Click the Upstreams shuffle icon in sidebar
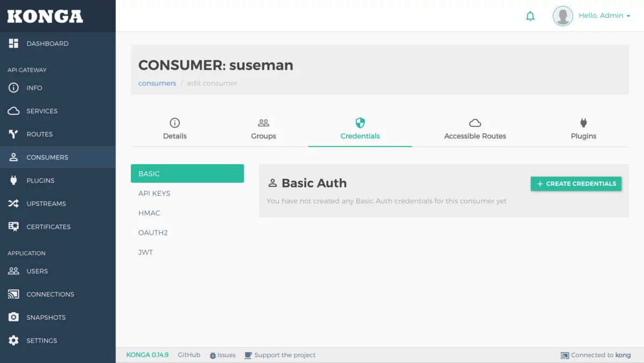This screenshot has height=363, width=644. point(13,204)
